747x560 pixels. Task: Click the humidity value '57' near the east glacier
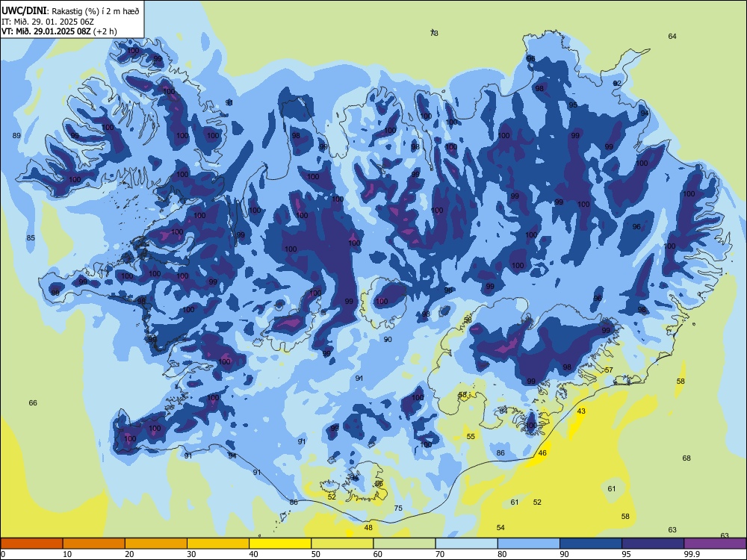609,370
